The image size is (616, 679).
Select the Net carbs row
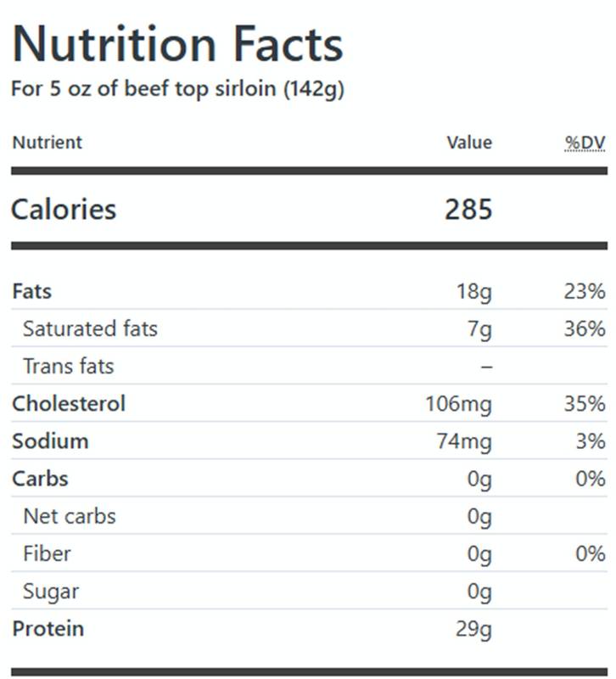[309, 516]
